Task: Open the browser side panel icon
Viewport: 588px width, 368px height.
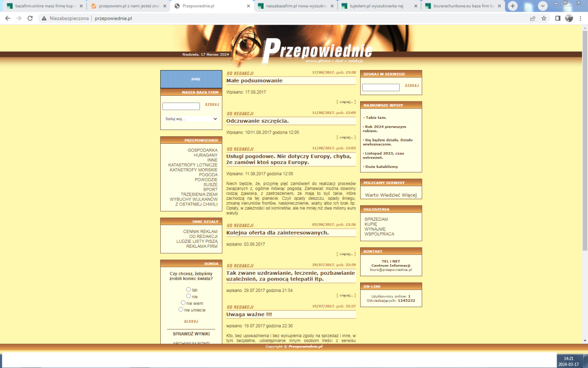Action: click(558, 18)
